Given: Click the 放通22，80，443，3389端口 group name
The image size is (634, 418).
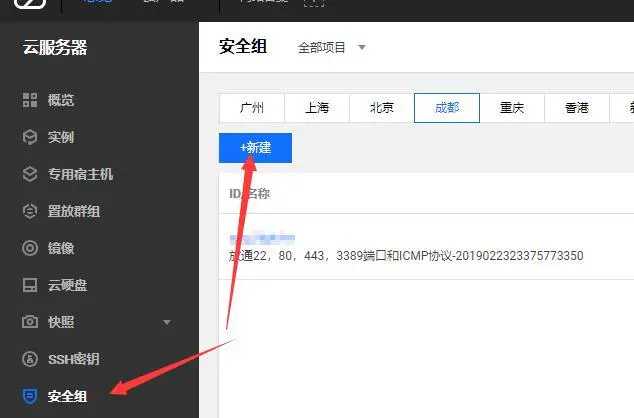Looking at the screenshot, I should point(406,256).
